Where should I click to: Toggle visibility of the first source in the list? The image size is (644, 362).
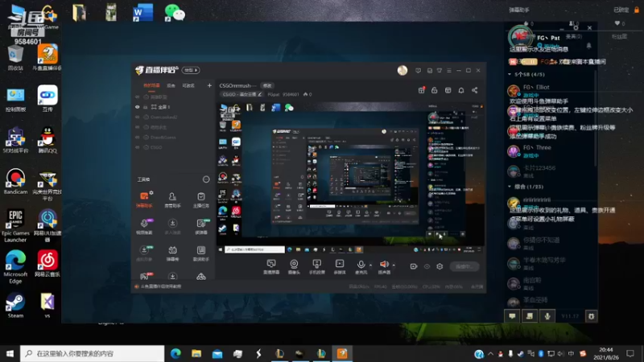click(138, 97)
